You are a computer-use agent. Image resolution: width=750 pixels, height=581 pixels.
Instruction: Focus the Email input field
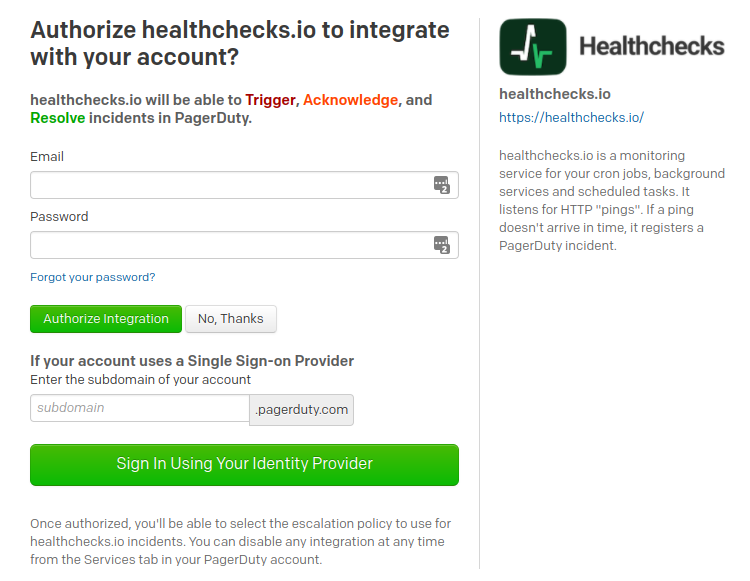[230, 185]
